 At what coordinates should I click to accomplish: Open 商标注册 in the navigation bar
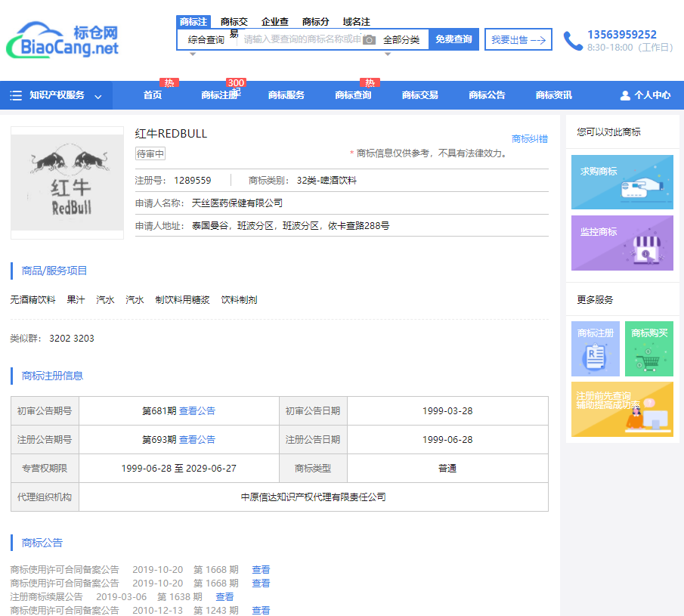pyautogui.click(x=220, y=95)
